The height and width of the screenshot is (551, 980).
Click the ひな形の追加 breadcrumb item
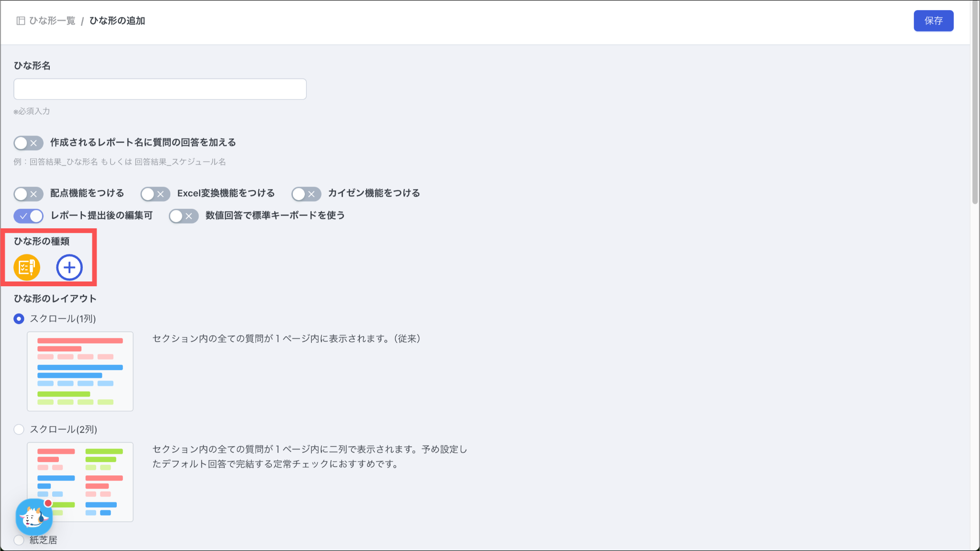tap(117, 21)
